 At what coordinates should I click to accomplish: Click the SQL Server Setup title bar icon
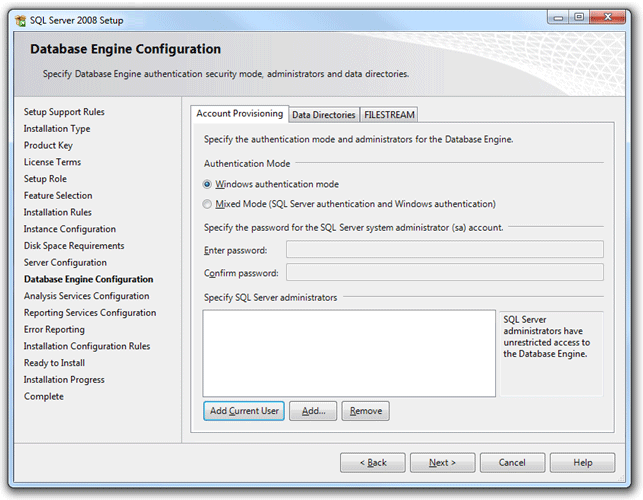click(20, 20)
